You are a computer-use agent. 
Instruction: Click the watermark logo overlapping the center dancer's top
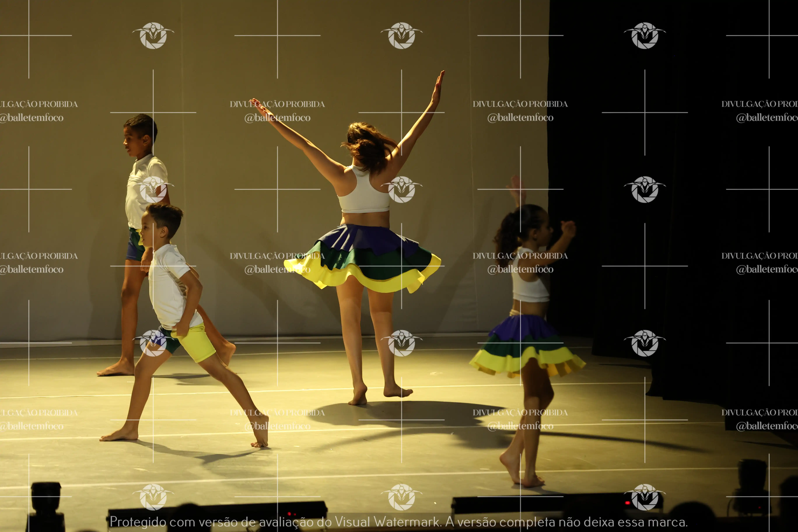click(x=402, y=189)
